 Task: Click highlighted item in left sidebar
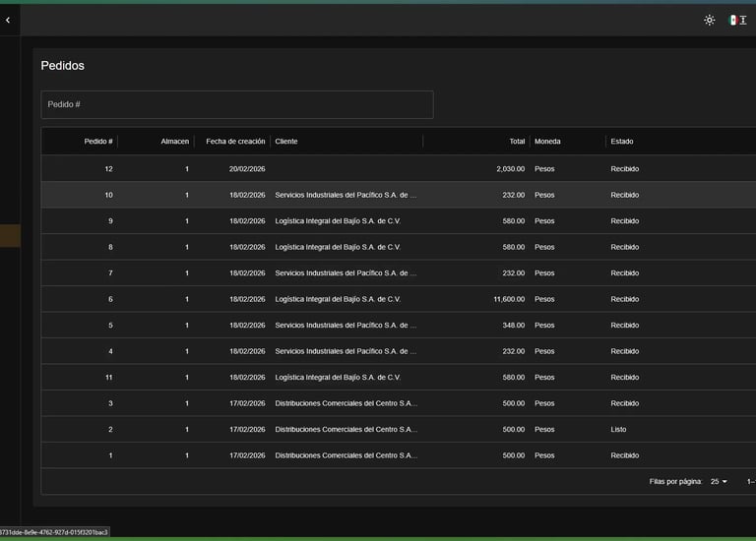[x=10, y=235]
